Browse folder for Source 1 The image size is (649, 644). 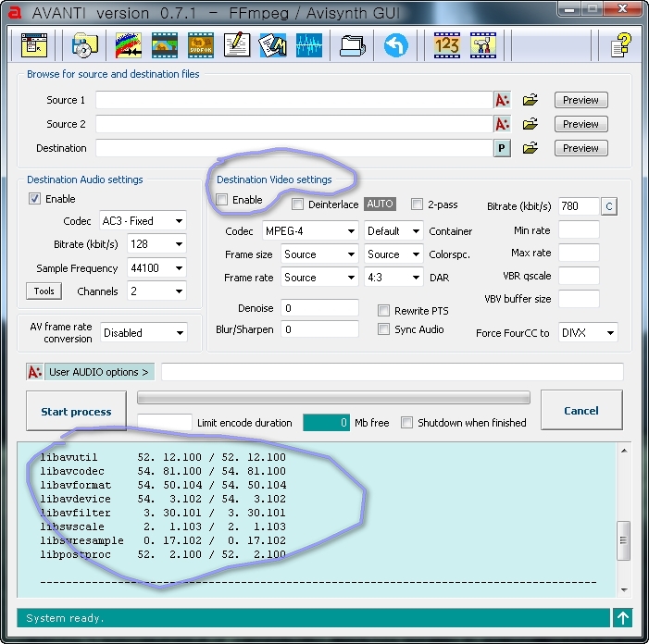[530, 100]
